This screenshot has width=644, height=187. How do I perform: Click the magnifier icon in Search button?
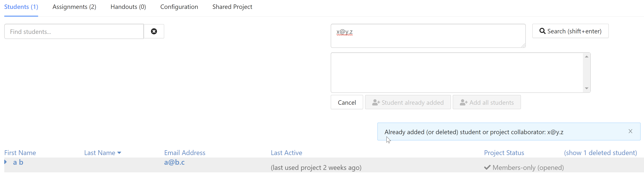(542, 31)
